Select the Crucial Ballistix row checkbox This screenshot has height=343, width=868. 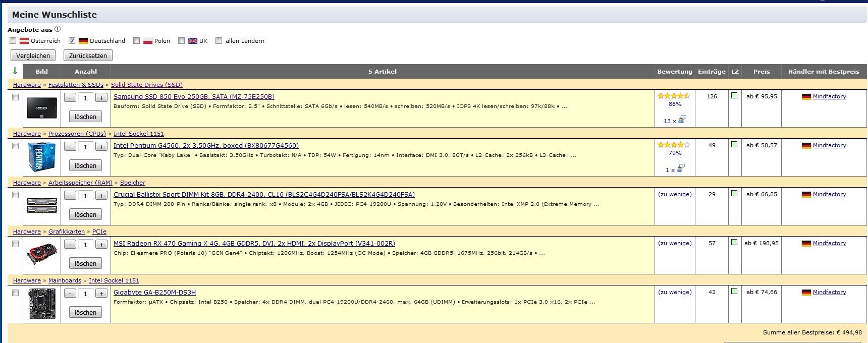coord(15,195)
